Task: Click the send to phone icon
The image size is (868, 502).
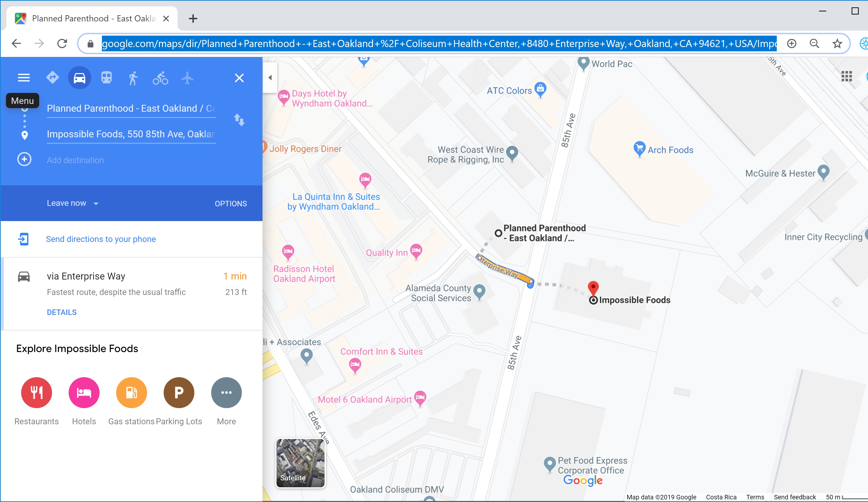Action: pos(24,239)
